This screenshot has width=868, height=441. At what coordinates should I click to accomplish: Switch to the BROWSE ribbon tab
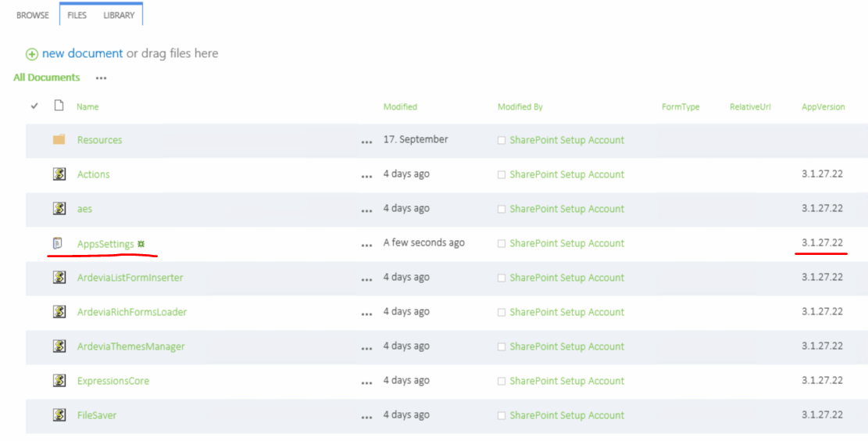coord(33,15)
